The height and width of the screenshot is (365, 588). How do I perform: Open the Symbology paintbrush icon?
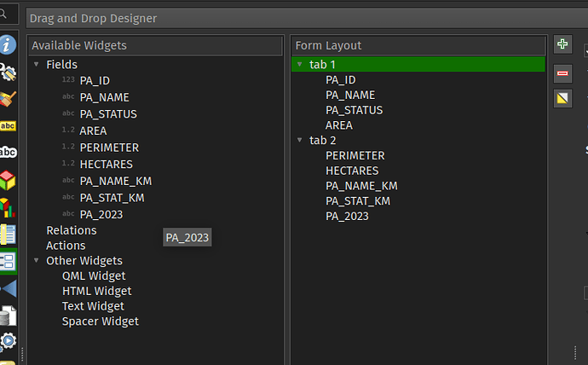tap(8, 98)
